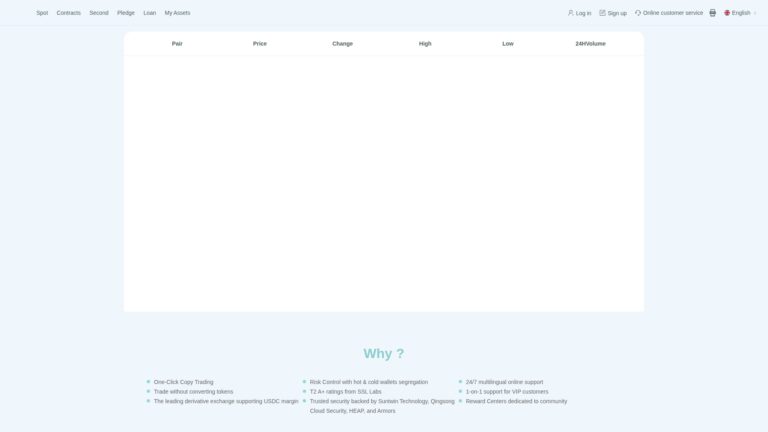
Task: Click the printer-shaped icon in header
Action: click(x=712, y=13)
